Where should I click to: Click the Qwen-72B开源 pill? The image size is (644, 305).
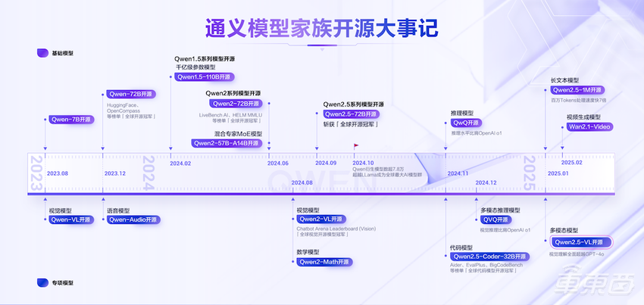pyautogui.click(x=131, y=95)
